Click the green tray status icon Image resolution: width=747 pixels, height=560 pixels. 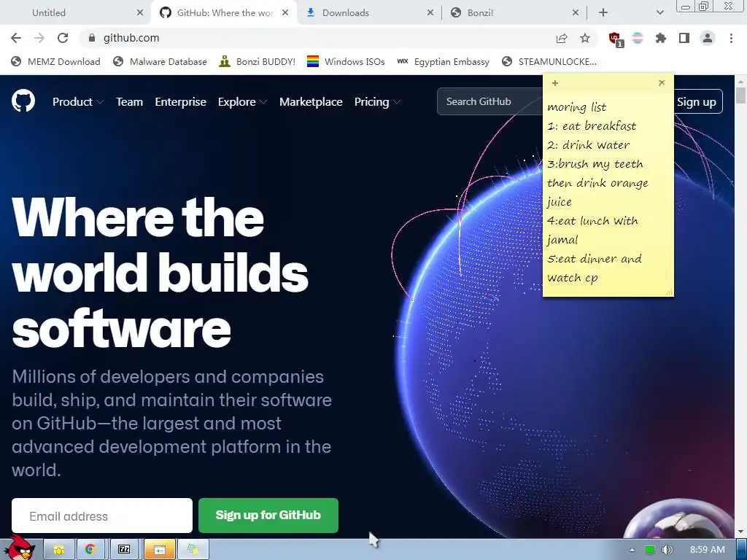650,550
